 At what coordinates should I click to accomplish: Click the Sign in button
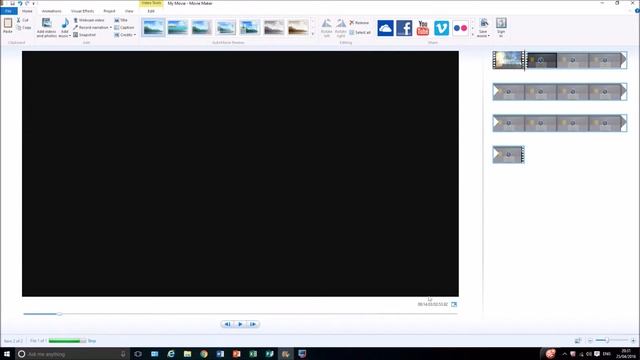(501, 27)
